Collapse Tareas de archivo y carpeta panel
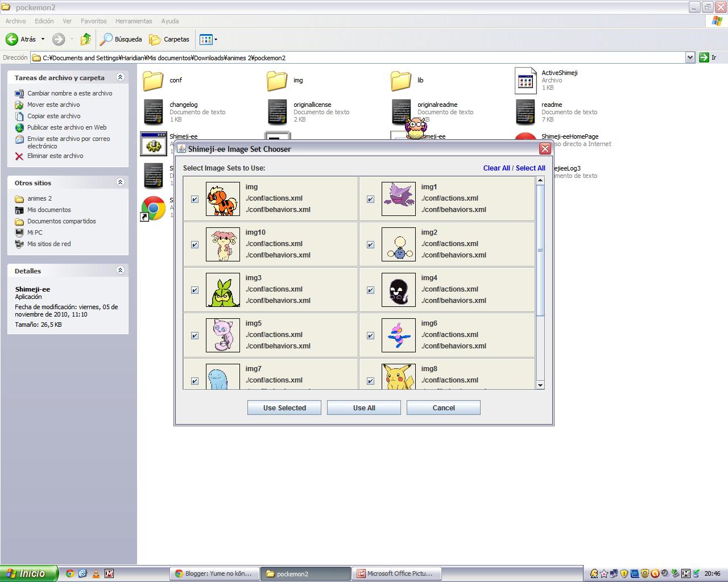The height and width of the screenshot is (582, 728). point(120,77)
